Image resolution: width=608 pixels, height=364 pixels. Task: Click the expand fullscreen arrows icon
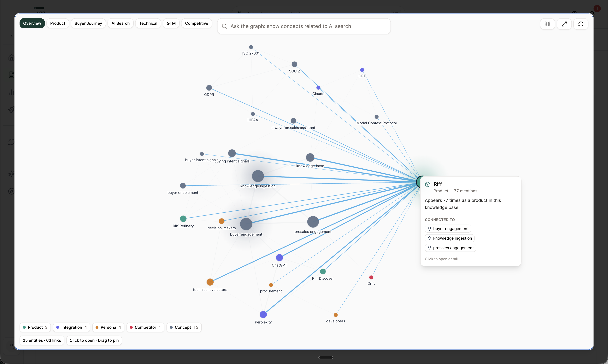coord(564,24)
